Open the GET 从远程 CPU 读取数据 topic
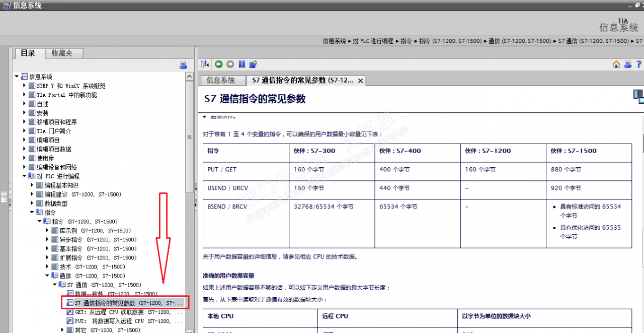644x333 pixels. (124, 312)
